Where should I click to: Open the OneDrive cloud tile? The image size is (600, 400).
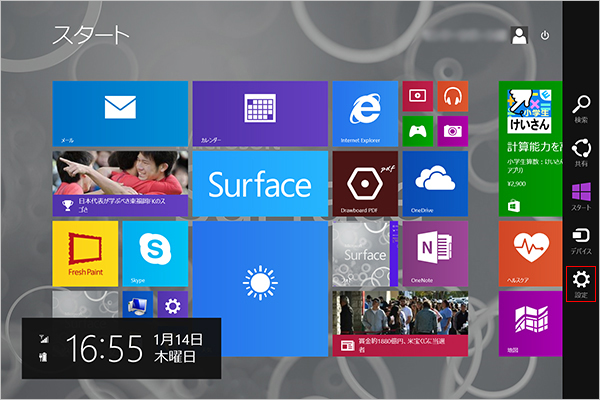tap(435, 184)
